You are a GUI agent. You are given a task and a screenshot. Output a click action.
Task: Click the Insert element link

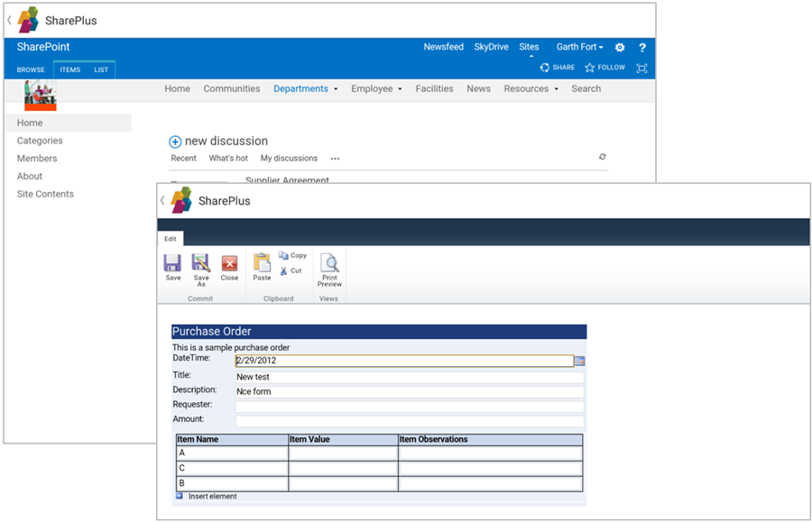[212, 497]
